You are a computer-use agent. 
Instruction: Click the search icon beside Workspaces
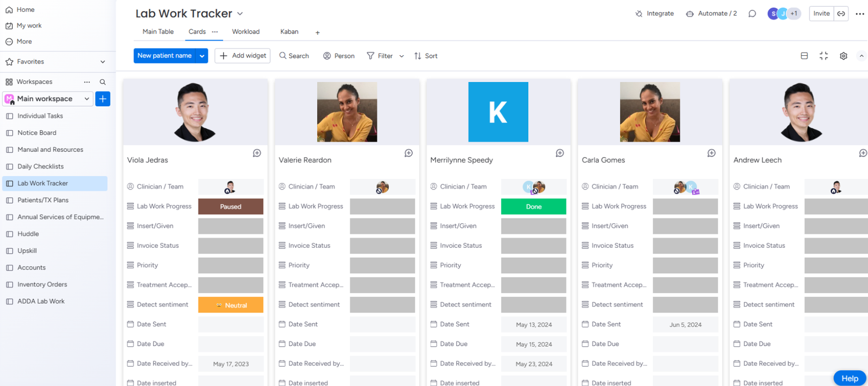coord(103,82)
